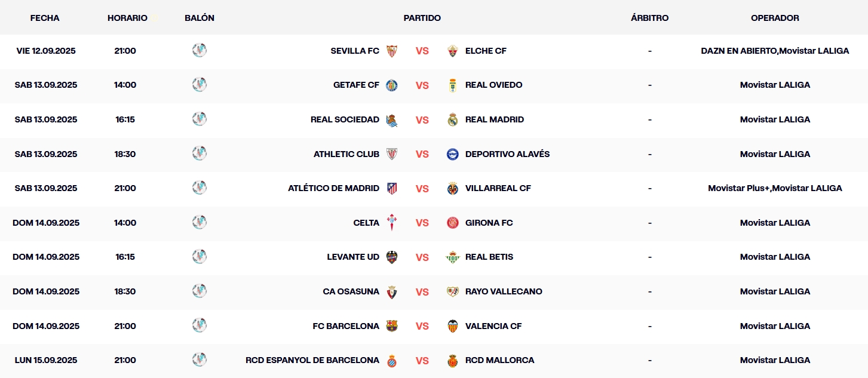The width and height of the screenshot is (868, 378).
Task: Click the Atlético de Madrid crest icon
Action: [x=392, y=188]
